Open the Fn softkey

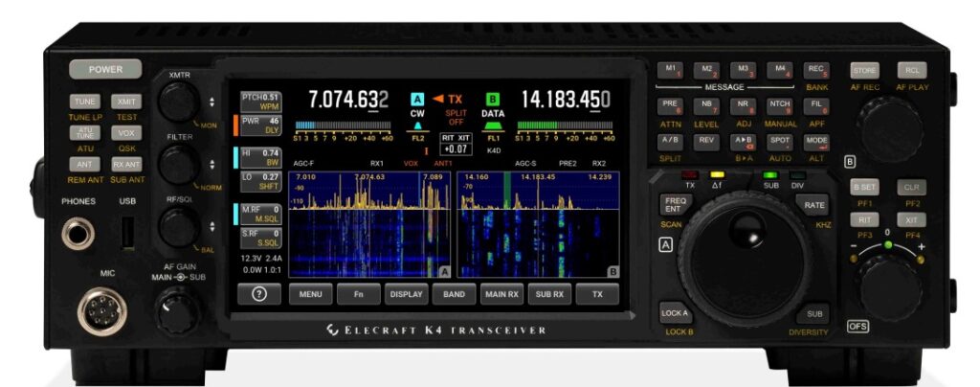point(358,294)
